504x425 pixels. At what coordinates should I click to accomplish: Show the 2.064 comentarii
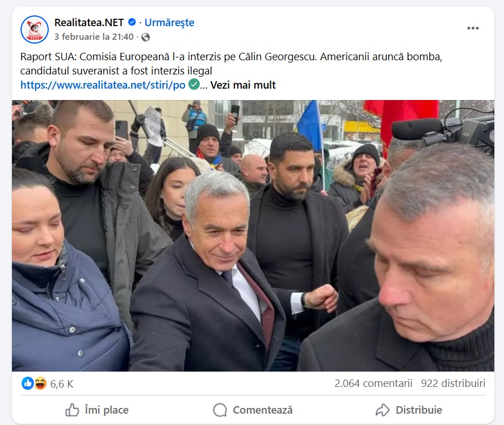click(x=373, y=383)
